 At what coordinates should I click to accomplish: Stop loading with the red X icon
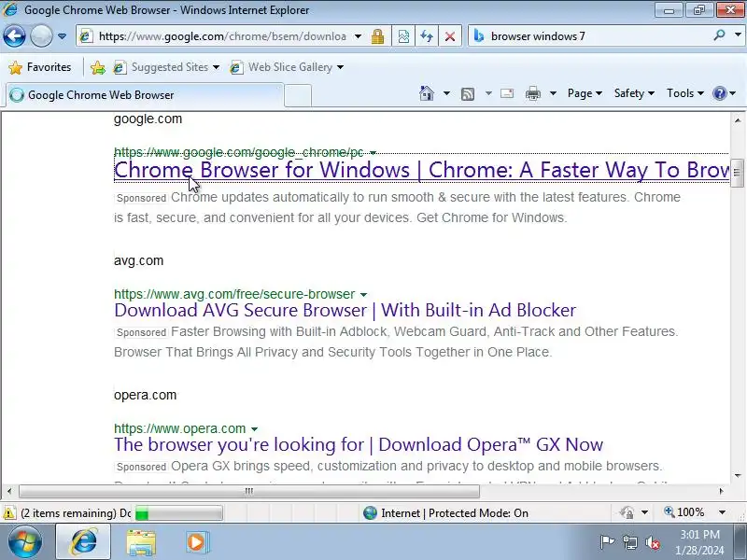coord(450,36)
